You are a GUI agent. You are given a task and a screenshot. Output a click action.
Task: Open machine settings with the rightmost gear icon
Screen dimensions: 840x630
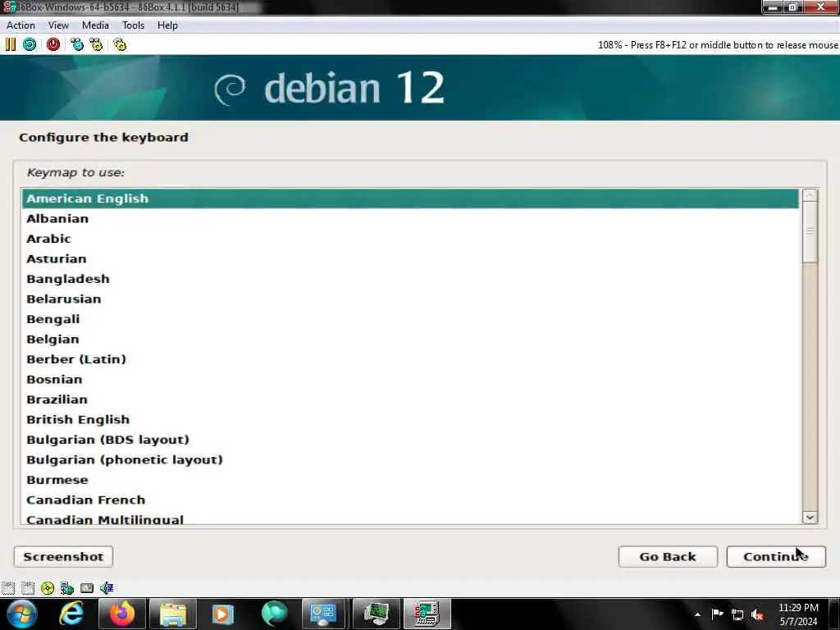[x=120, y=44]
